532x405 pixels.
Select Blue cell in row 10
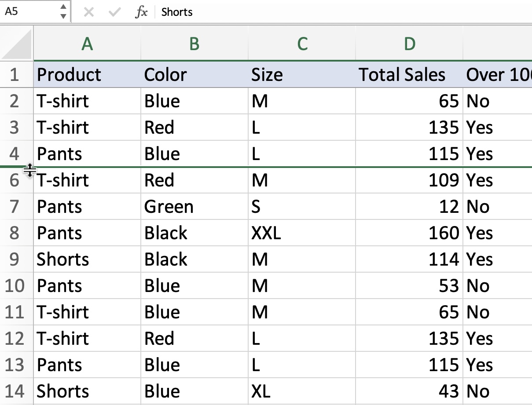tap(194, 285)
